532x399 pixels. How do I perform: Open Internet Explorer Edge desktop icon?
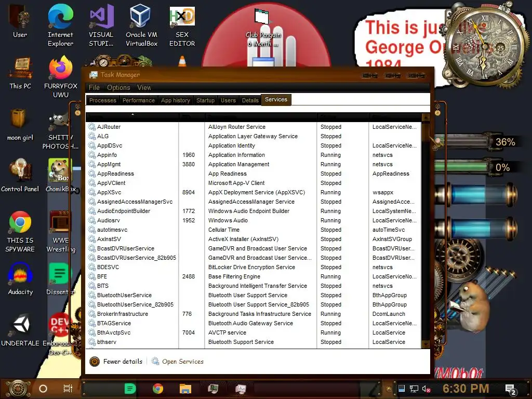[60, 25]
